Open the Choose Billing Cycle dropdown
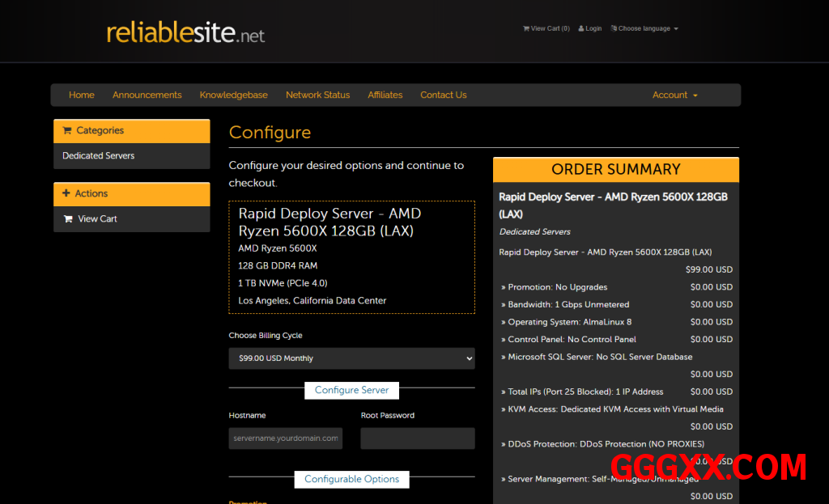 [x=351, y=358]
